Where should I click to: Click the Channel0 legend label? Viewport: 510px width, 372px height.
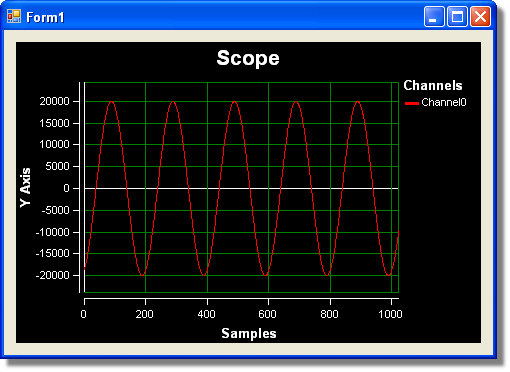point(444,102)
